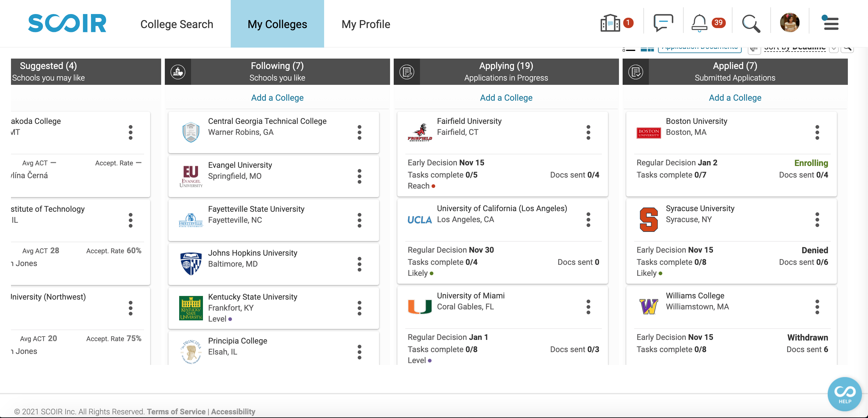This screenshot has height=418, width=868.
Task: Open options menu for Fayetteville State University
Action: (360, 220)
